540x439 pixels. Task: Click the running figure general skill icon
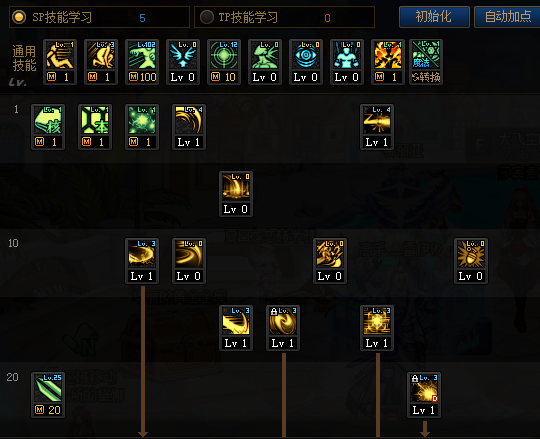coord(60,62)
